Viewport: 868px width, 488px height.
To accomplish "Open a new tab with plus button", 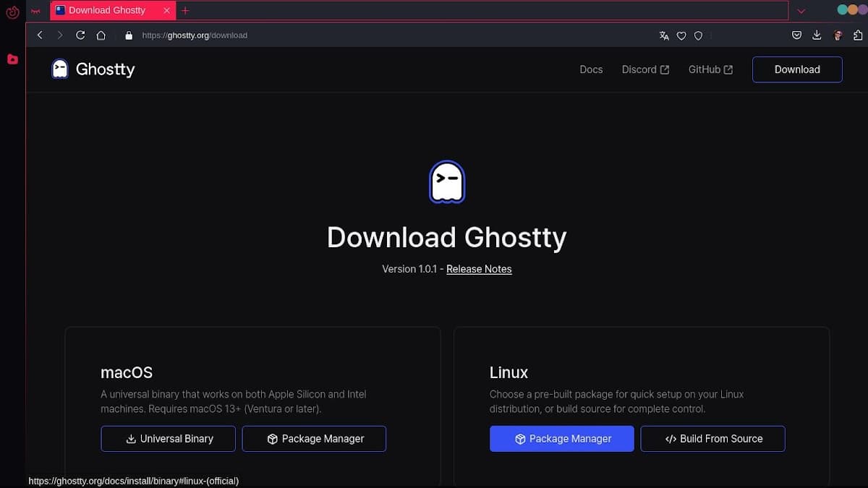I will (x=185, y=11).
